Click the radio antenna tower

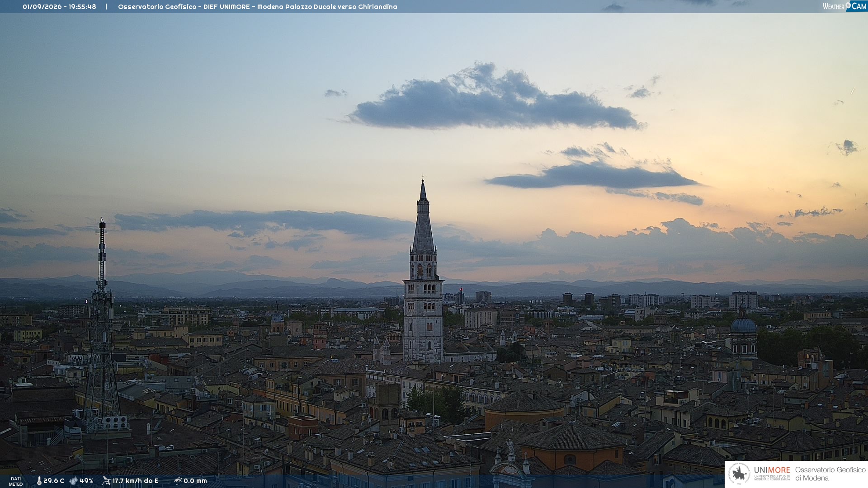pyautogui.click(x=102, y=325)
